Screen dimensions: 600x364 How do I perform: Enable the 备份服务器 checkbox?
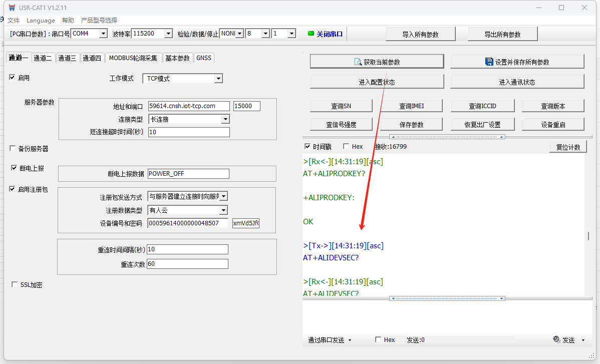13,148
